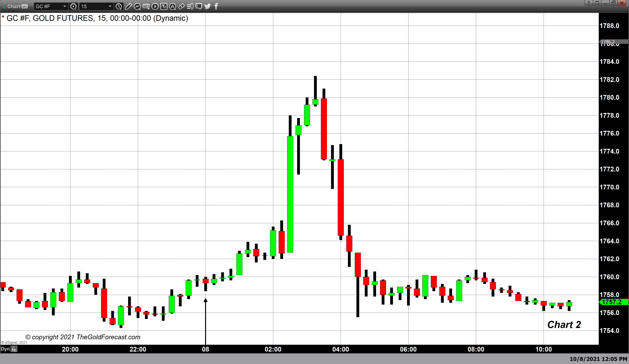Expand the 15 interval dropdown
This screenshot has height=364, width=629.
pos(110,7)
